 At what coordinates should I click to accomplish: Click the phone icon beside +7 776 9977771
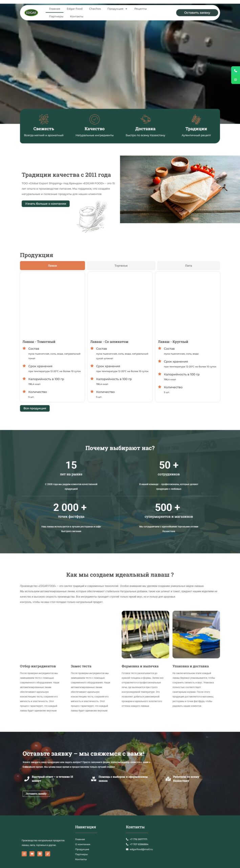click(127, 839)
